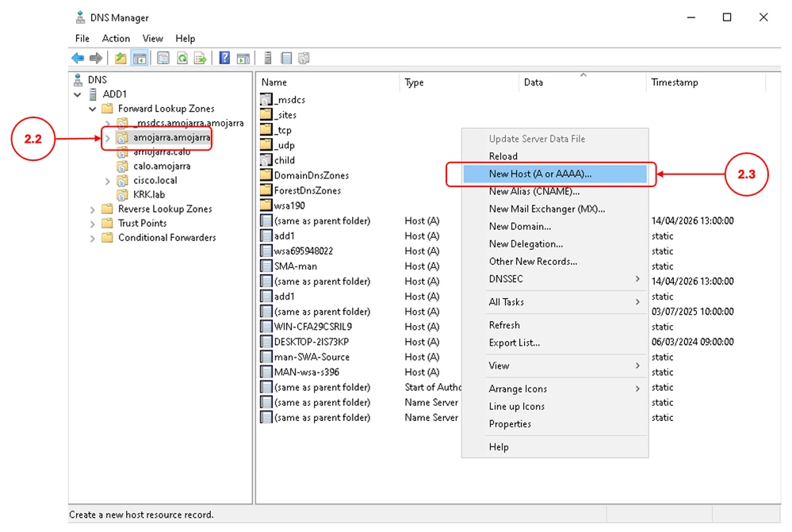Click the DomainDnsZones folder icon

click(266, 175)
